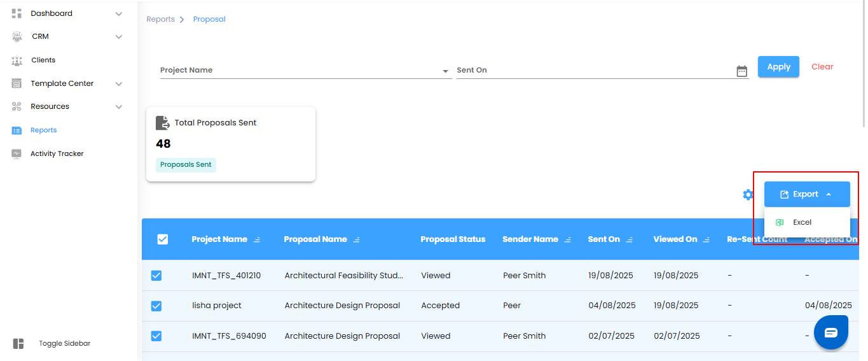Click the Activity Tracker monitor icon
This screenshot has width=868, height=361.
(x=17, y=153)
